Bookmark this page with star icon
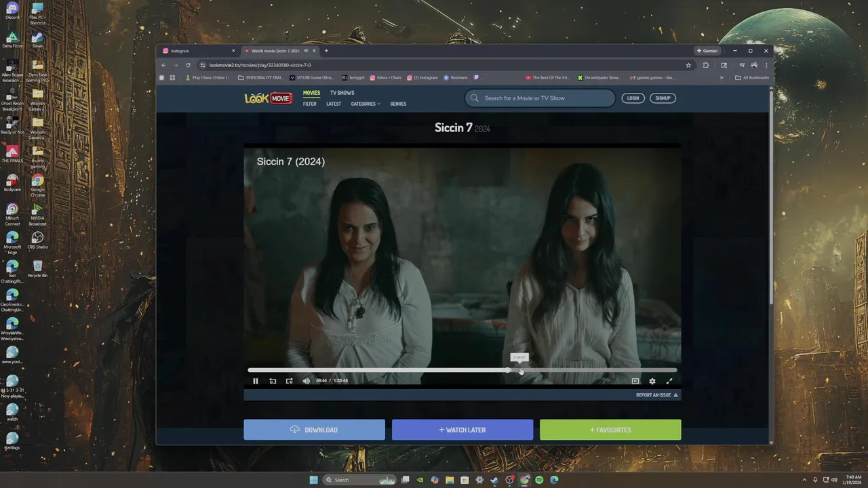868x488 pixels. [x=688, y=65]
